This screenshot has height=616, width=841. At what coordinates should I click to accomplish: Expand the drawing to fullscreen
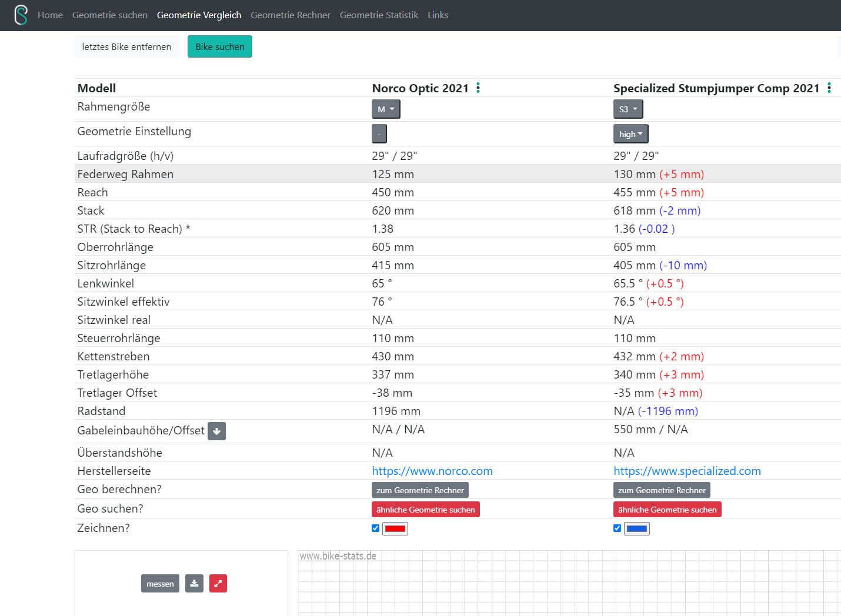point(218,584)
